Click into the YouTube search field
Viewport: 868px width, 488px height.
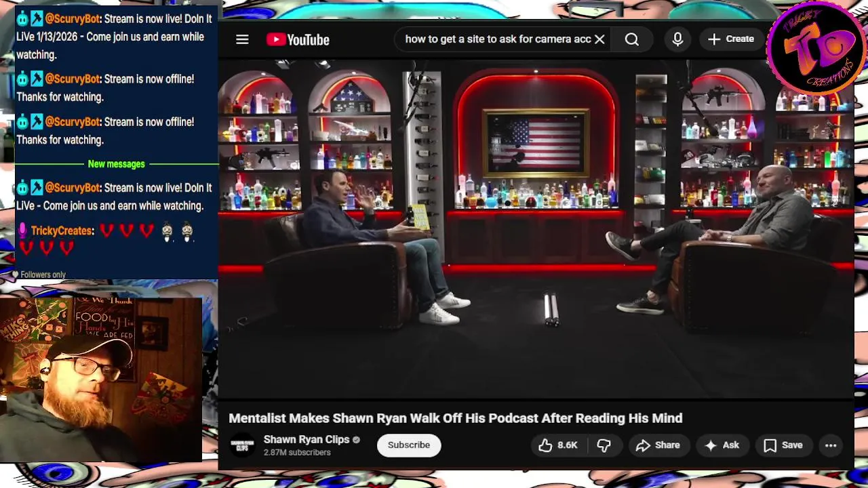click(x=498, y=39)
